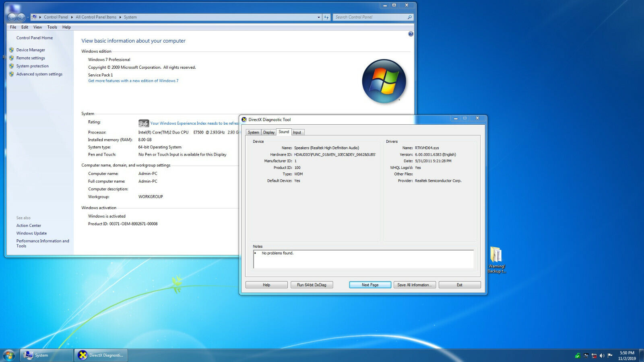This screenshot has width=644, height=362.
Task: Click the 3.5 Windows Experience rating badge
Action: click(144, 123)
